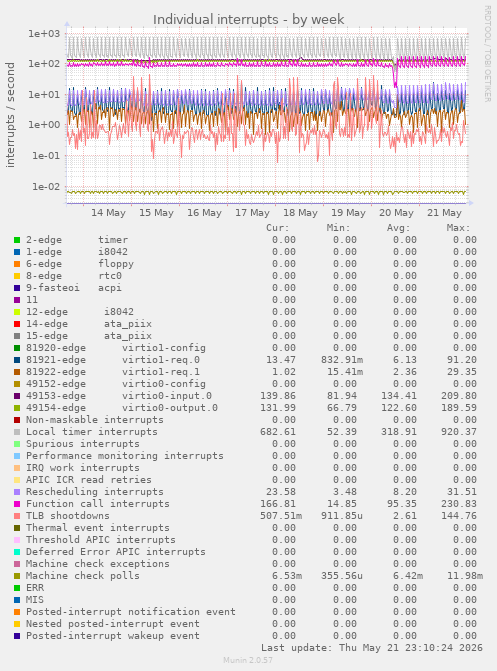Click the 'IRQ work interrupts' legend label
Viewport: 497px width, 671px height.
click(83, 468)
